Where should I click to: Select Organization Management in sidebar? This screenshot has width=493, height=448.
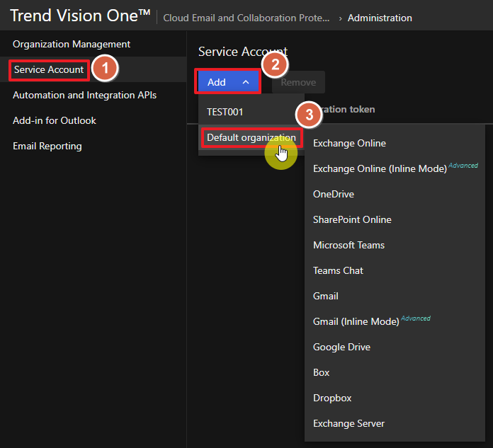(x=72, y=44)
